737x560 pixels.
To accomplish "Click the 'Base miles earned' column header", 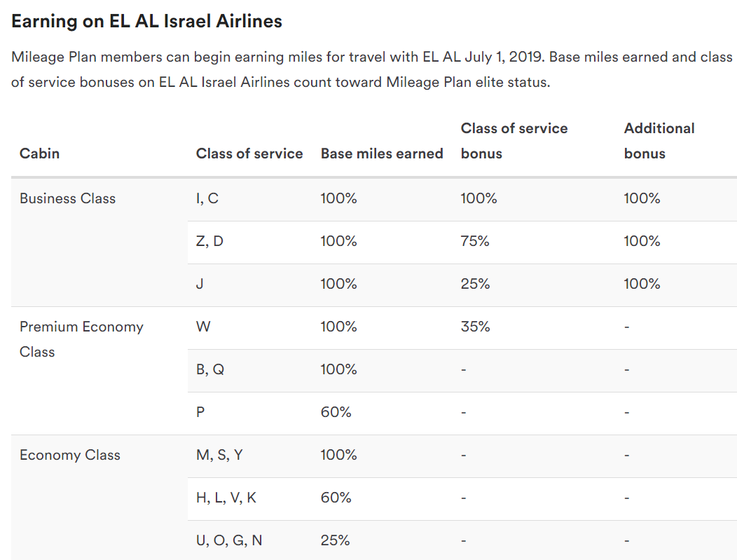I will [382, 153].
